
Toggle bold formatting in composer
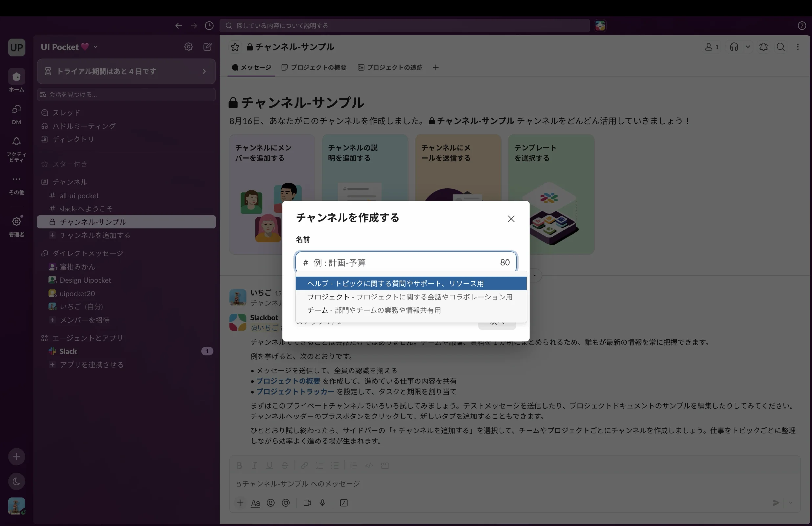[239, 465]
